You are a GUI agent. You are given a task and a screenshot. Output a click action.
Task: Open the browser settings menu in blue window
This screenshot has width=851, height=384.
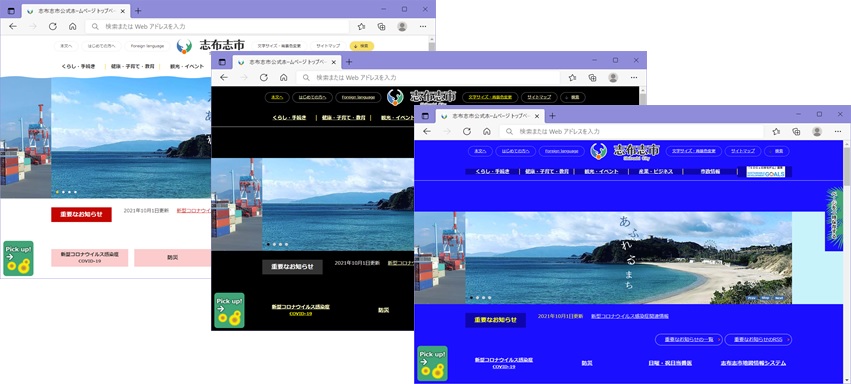837,132
